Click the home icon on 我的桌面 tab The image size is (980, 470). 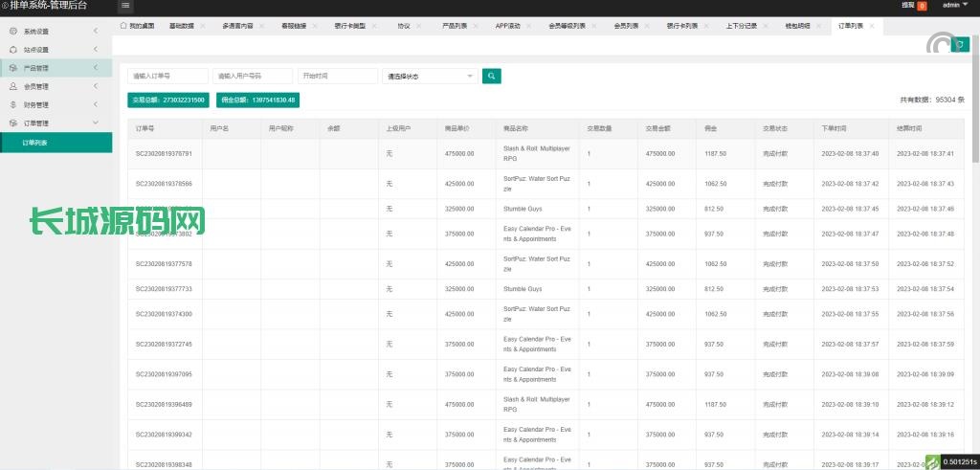pyautogui.click(x=123, y=26)
